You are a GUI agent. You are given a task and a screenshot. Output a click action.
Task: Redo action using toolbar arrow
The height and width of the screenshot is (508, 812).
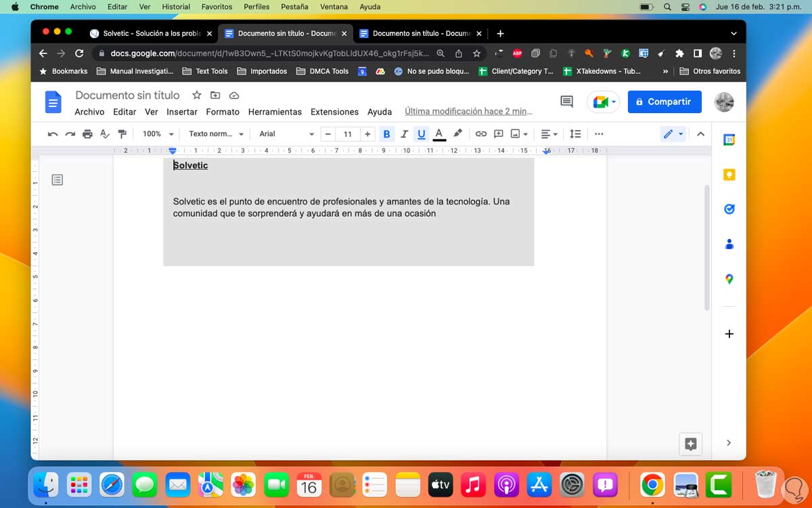(70, 134)
